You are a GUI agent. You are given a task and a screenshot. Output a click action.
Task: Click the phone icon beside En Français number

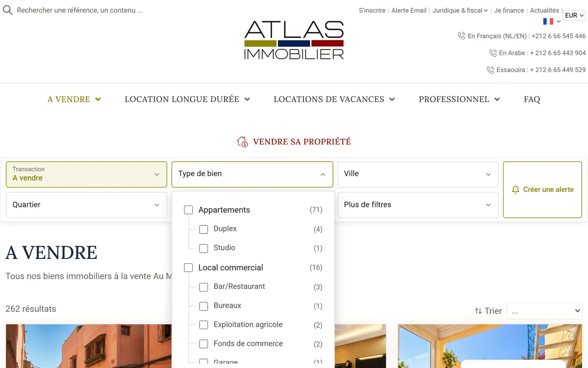[461, 36]
